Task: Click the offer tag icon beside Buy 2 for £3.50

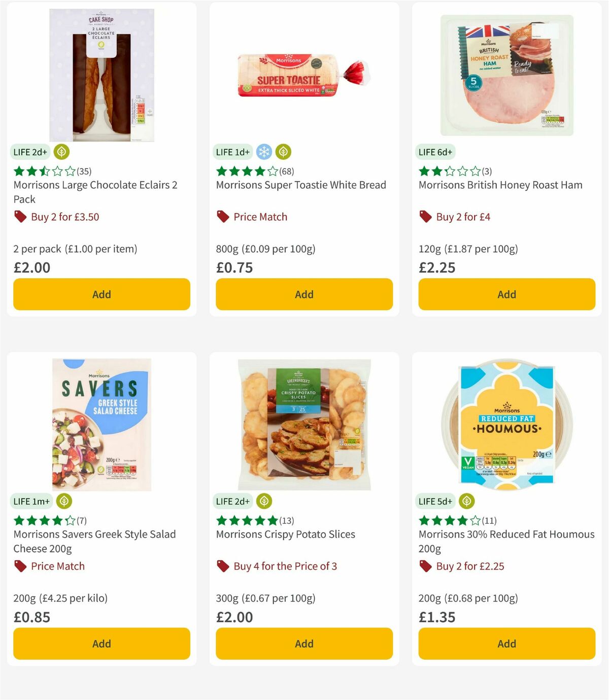Action: [19, 217]
